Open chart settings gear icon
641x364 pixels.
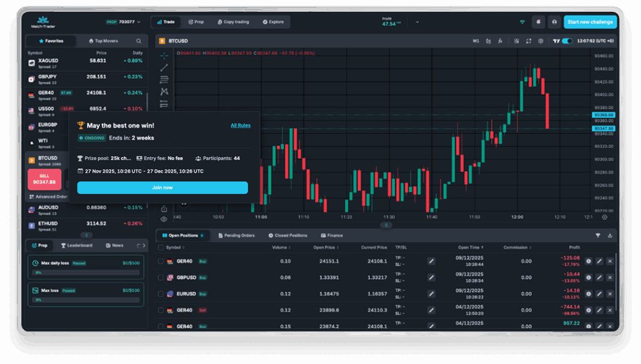pos(541,41)
